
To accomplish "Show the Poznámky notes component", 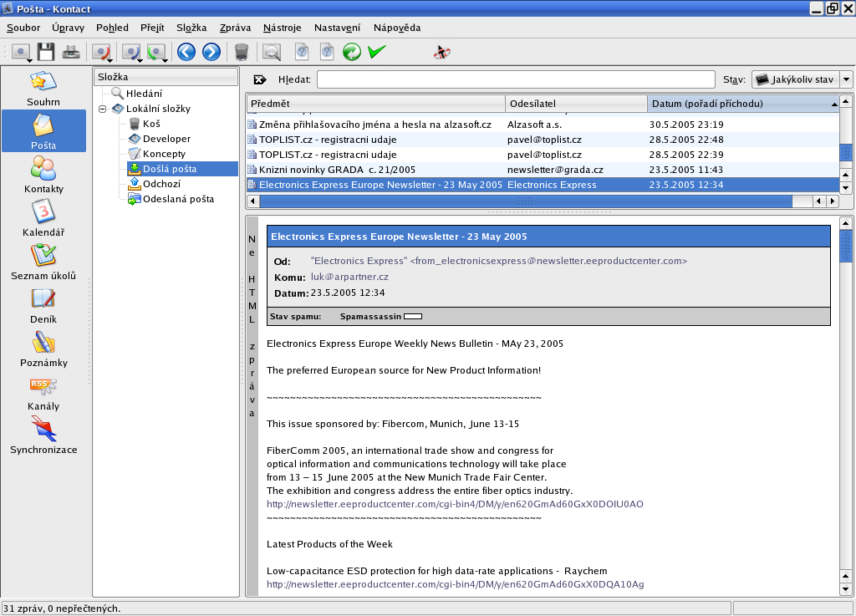I will point(43,349).
